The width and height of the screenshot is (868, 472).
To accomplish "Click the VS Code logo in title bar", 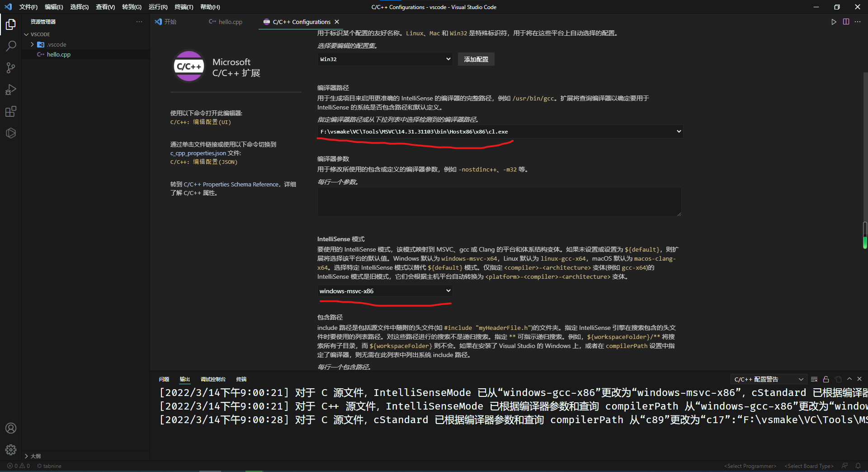I will 8,7.
